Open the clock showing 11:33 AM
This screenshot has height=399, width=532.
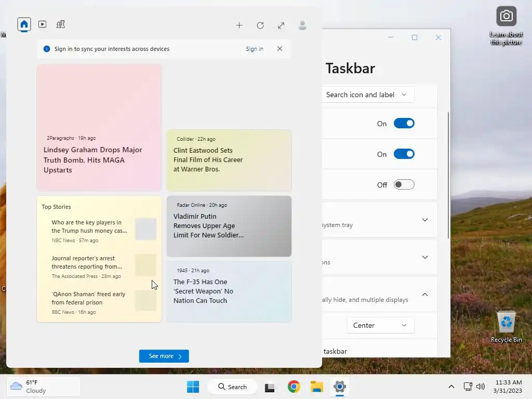tap(508, 387)
